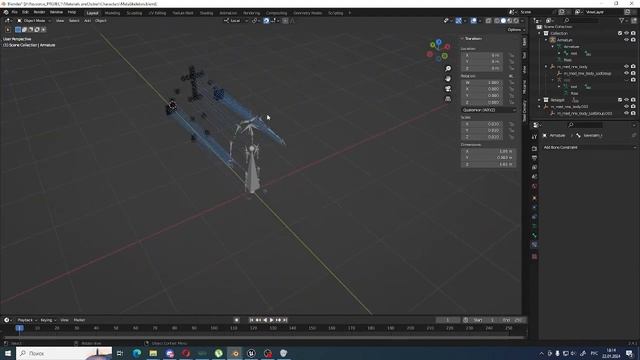Click the pan hand icon in viewport
The image size is (640, 360).
[448, 78]
